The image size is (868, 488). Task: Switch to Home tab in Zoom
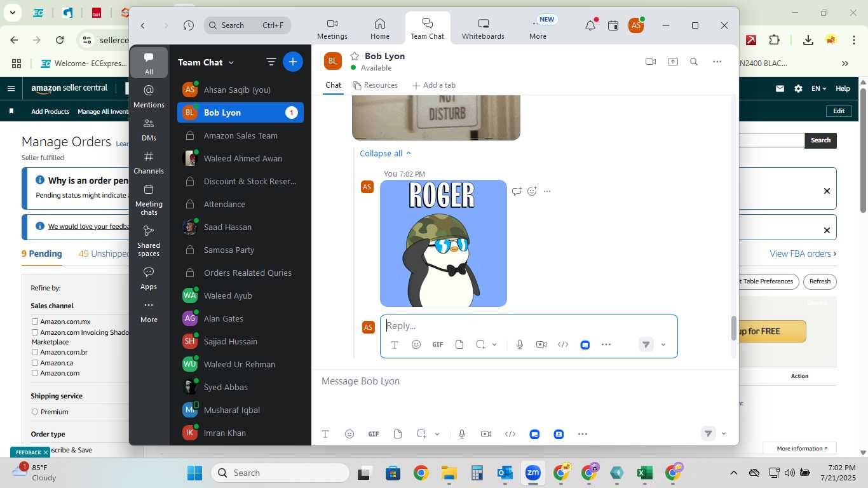[380, 29]
